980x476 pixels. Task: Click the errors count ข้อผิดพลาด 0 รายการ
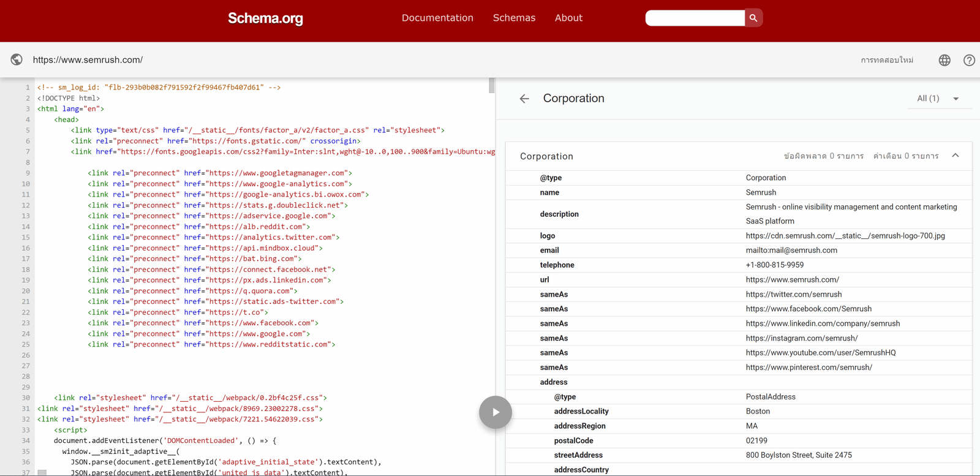(x=823, y=156)
